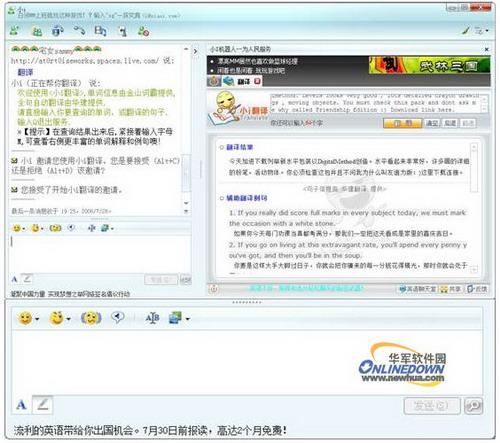The height and width of the screenshot is (443, 500).
Task: Click the chat history scroll-up arrow
Action: click(186, 49)
